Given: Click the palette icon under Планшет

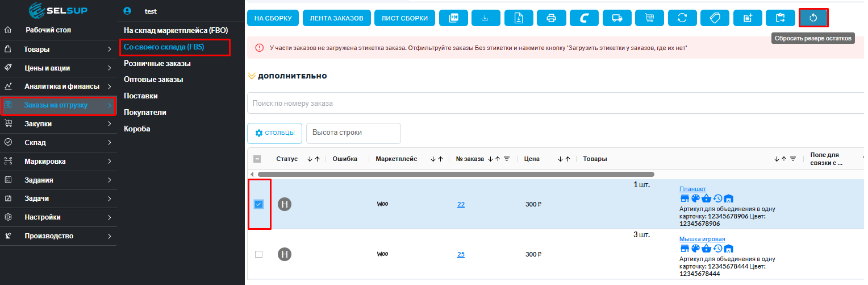Looking at the screenshot, I should 695,199.
